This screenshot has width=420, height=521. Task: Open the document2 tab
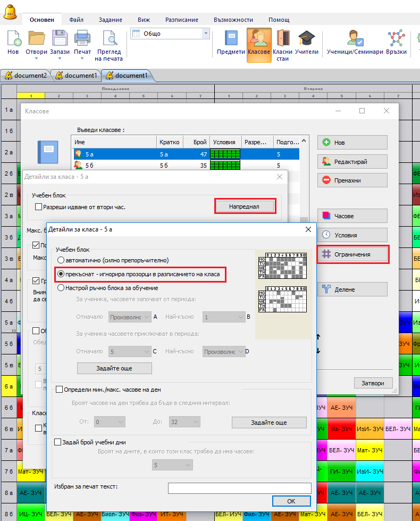click(x=26, y=76)
